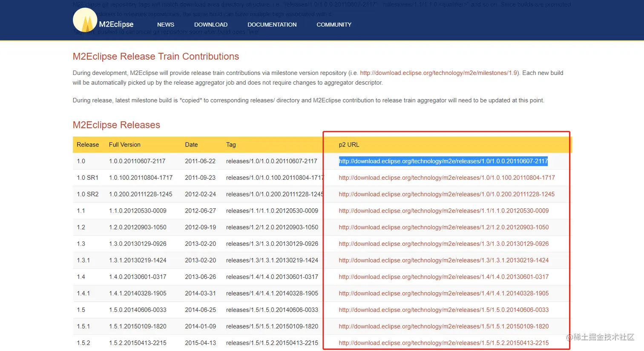Viewport: 644px width, 351px height.
Task: Open p2 URL for 1.3.1.20130219-1424
Action: 444,260
